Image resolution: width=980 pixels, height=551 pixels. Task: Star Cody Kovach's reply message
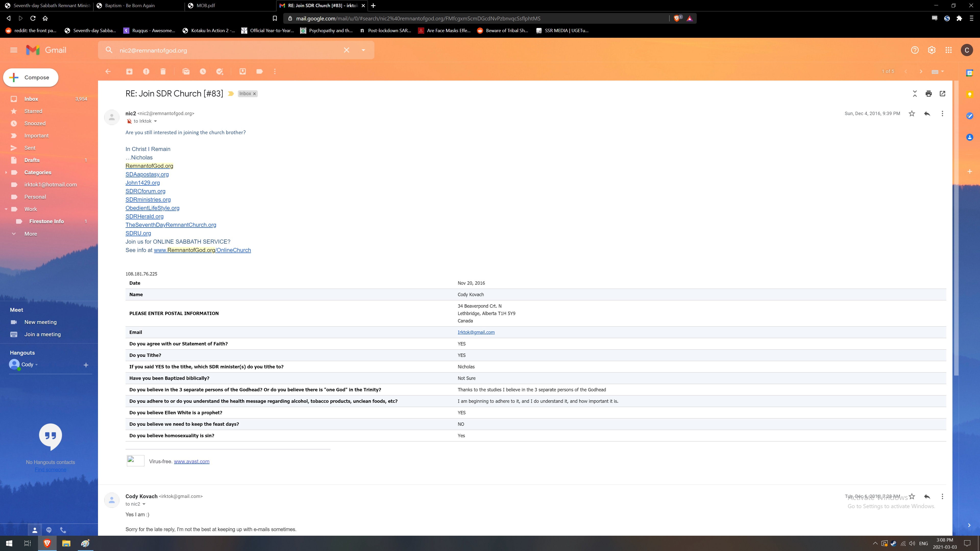[912, 497]
